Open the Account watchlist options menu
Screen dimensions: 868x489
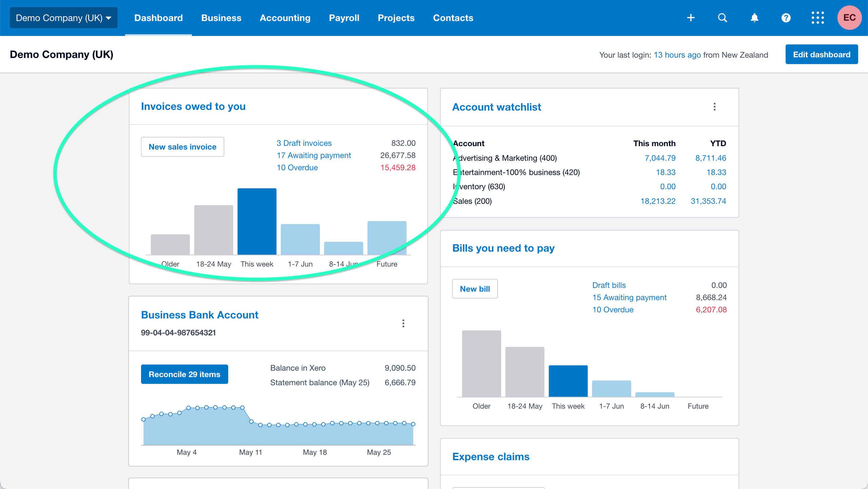tap(715, 107)
